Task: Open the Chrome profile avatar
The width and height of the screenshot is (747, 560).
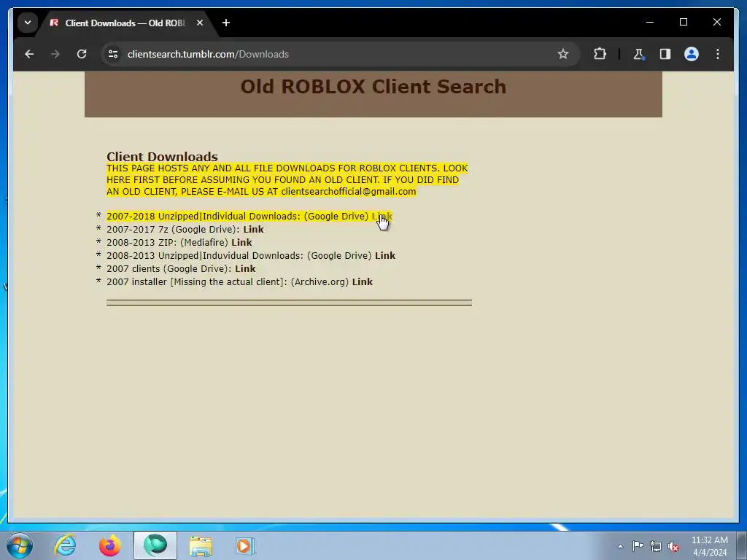Action: pos(692,54)
